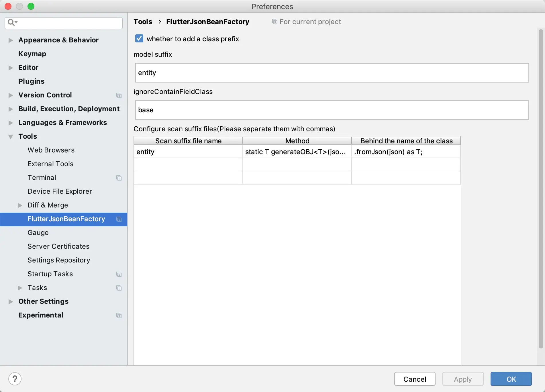This screenshot has width=545, height=392.
Task: Collapse the Tools section arrow
Action: tap(11, 137)
